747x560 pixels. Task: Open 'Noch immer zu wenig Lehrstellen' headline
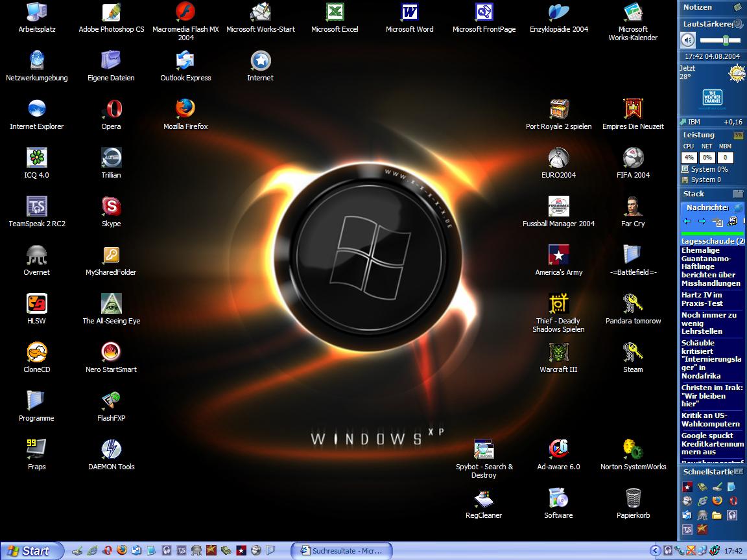(708, 323)
